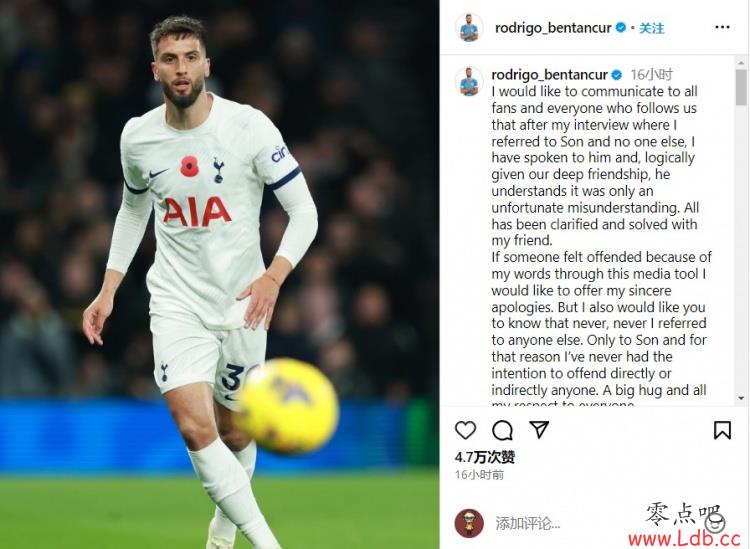Image resolution: width=750 pixels, height=549 pixels.
Task: Click the header profile avatar
Action: pos(469,28)
